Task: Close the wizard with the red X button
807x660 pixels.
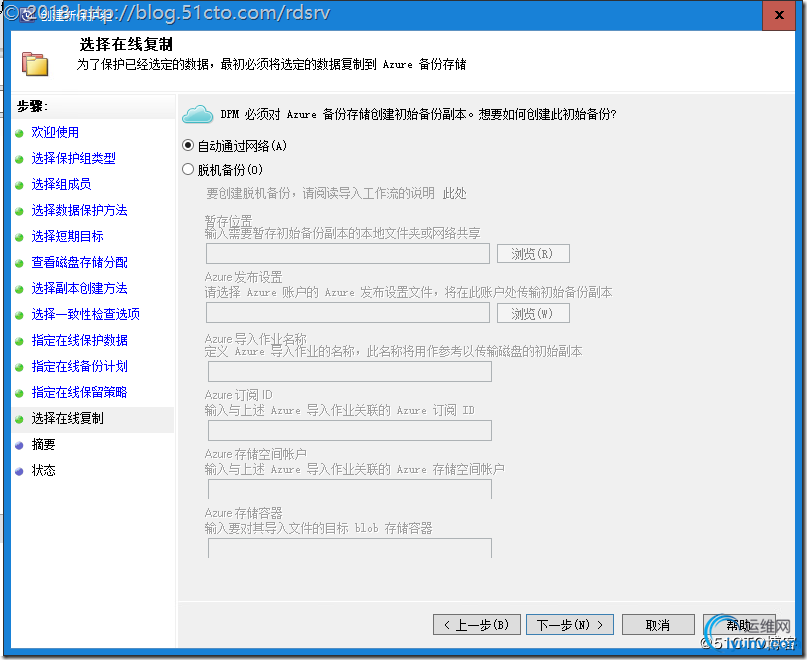Action: (x=779, y=15)
